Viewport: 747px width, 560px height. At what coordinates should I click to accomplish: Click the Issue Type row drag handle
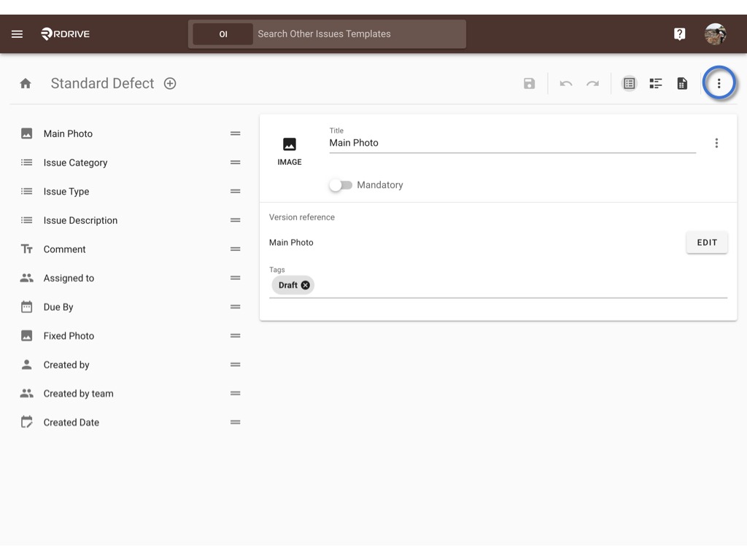[236, 192]
